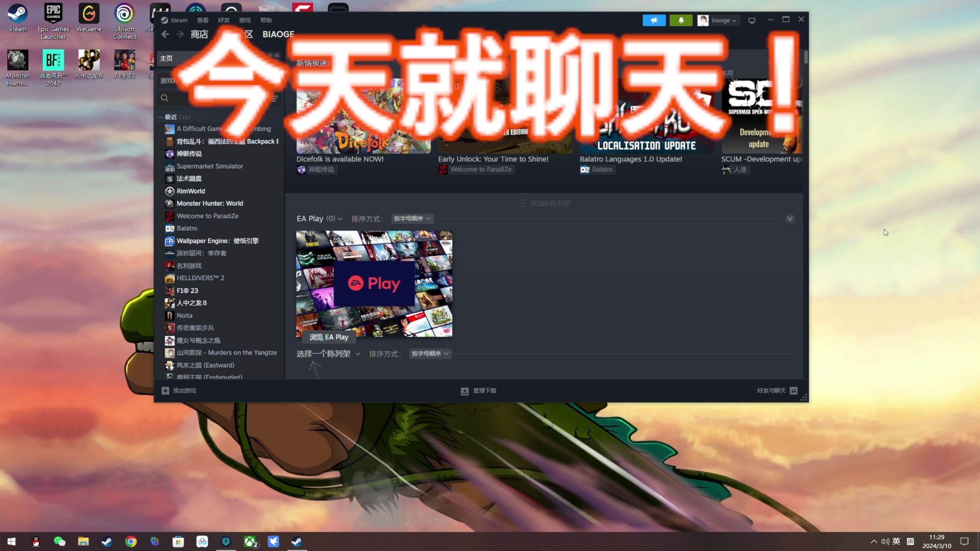Click the search magnifier in the library sidebar

(164, 98)
